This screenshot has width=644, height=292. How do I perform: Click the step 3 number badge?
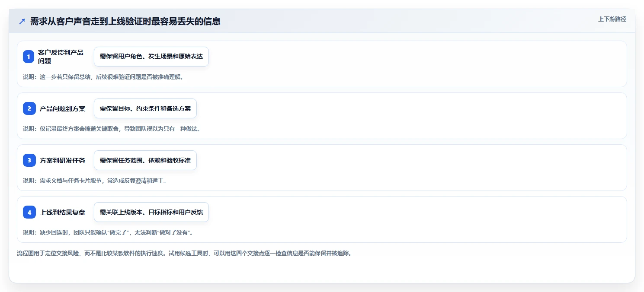pos(29,160)
